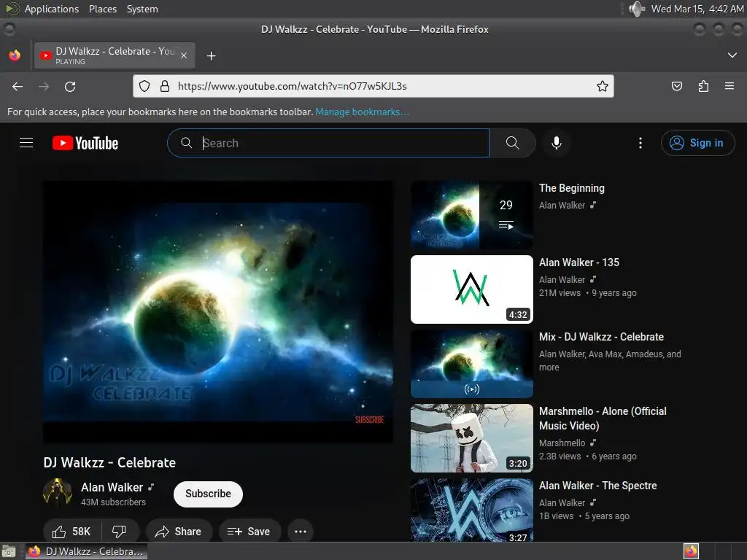Open the clock calendar in panel
Screen dimensions: 747x560
(x=697, y=9)
